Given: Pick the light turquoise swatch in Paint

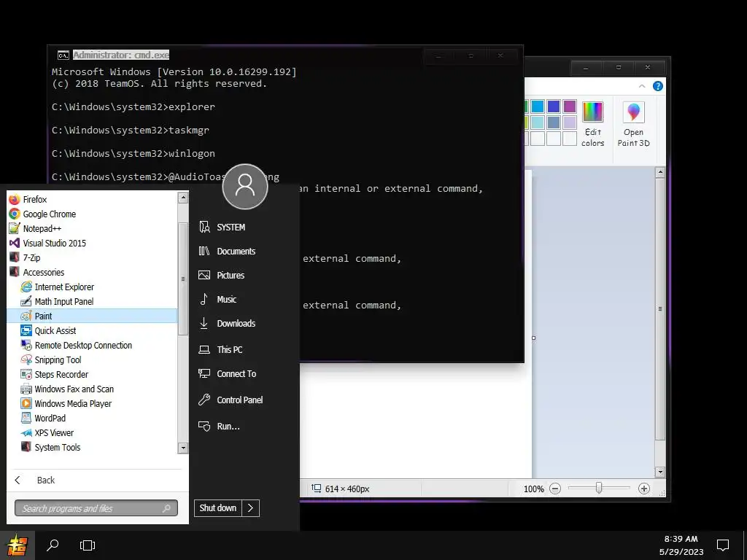Looking at the screenshot, I should [x=538, y=122].
